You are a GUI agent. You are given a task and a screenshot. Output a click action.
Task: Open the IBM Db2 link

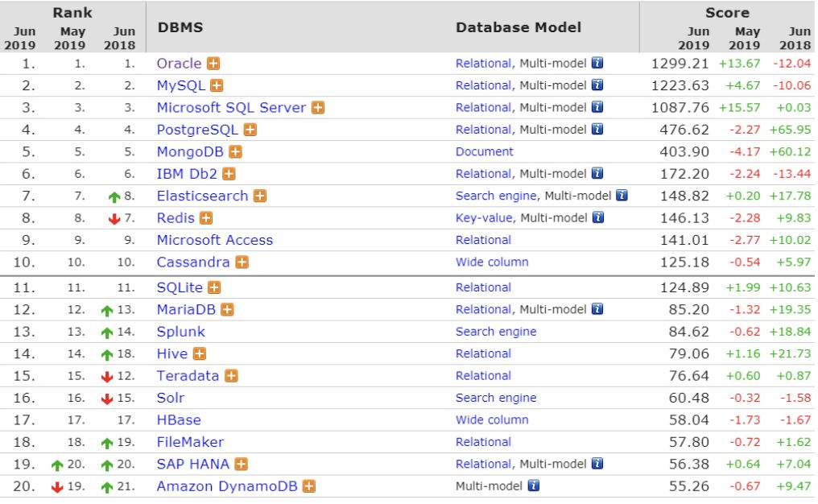[187, 174]
